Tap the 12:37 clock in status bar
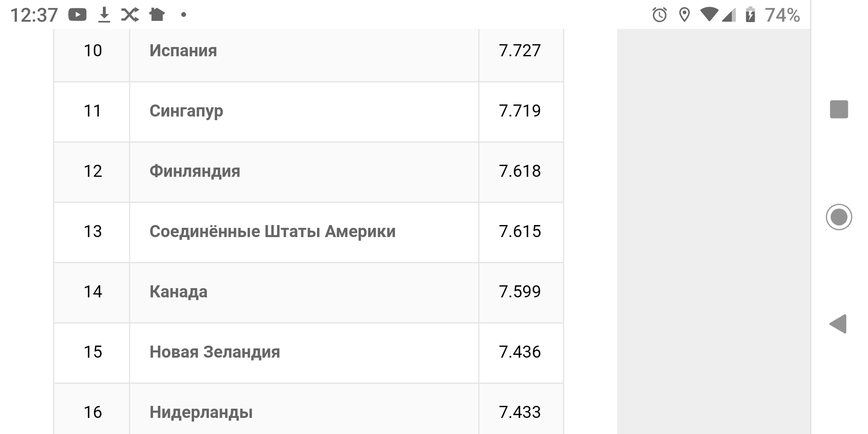The width and height of the screenshot is (868, 434). [34, 15]
